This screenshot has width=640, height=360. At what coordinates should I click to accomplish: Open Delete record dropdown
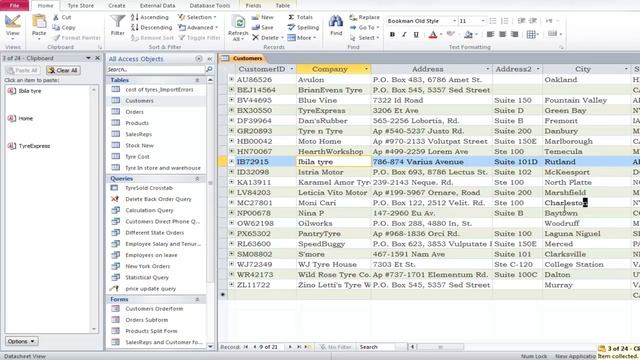tap(267, 38)
